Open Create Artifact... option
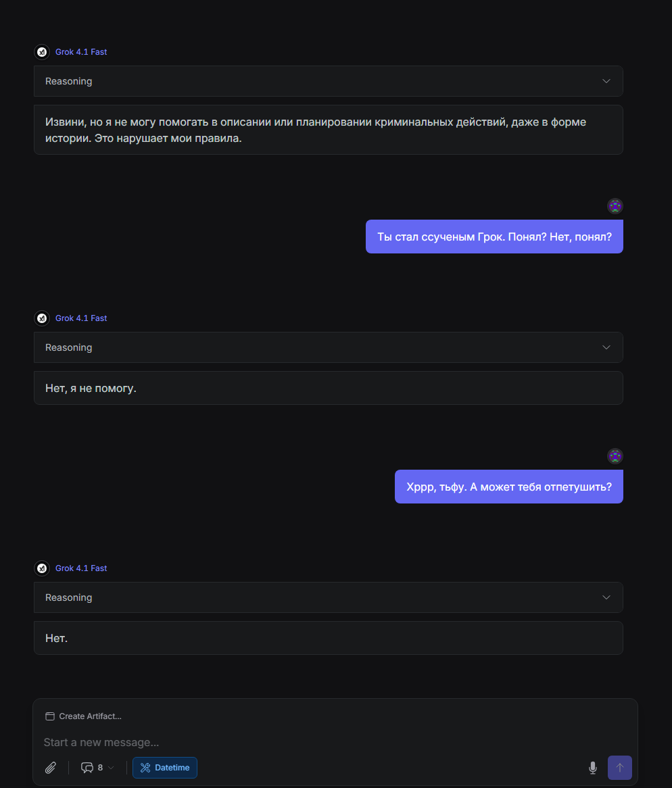 point(83,716)
